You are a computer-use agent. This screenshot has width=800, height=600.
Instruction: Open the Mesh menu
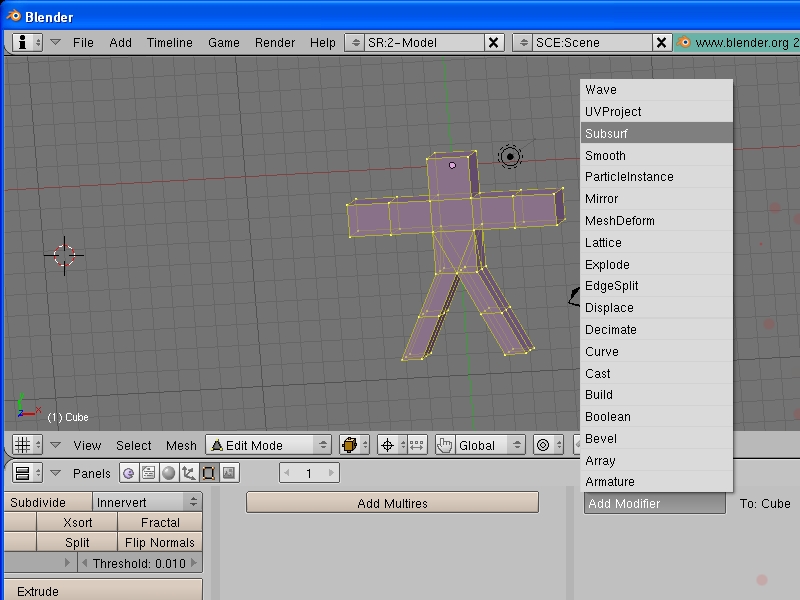click(181, 445)
